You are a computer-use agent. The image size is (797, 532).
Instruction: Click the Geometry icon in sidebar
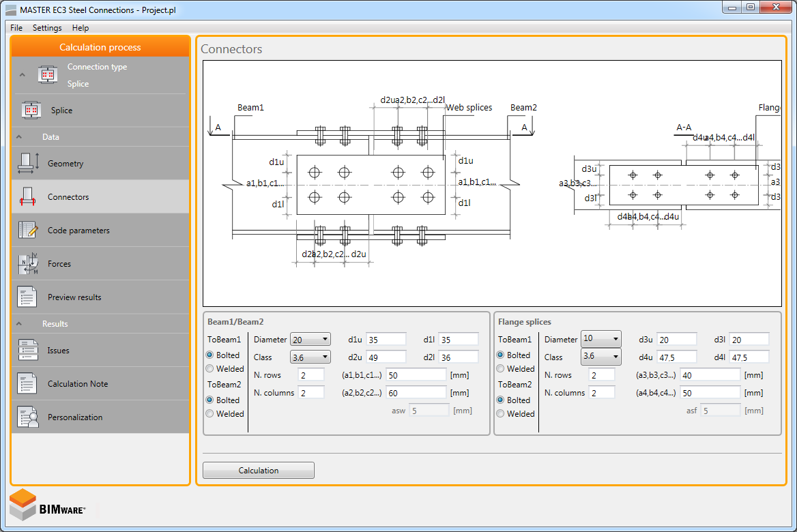click(x=28, y=164)
